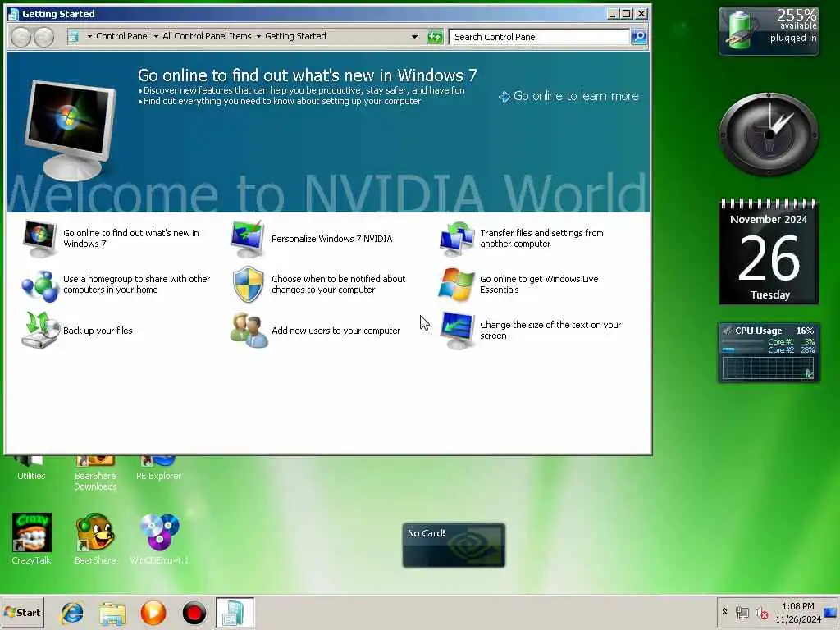
Task: Click the Personalize Windows 7 NVIDIA icon
Action: 247,239
